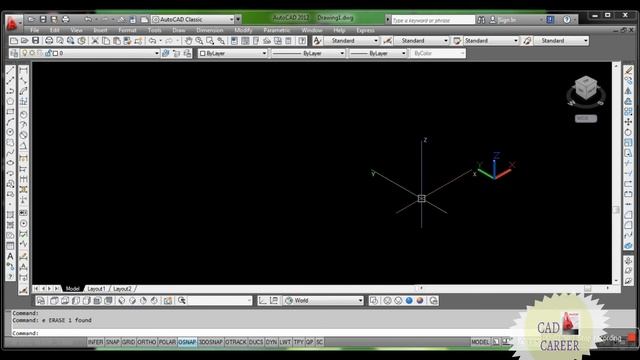Click the Plot printer icon in Standard toolbar
The height and width of the screenshot is (360, 640).
click(x=49, y=41)
